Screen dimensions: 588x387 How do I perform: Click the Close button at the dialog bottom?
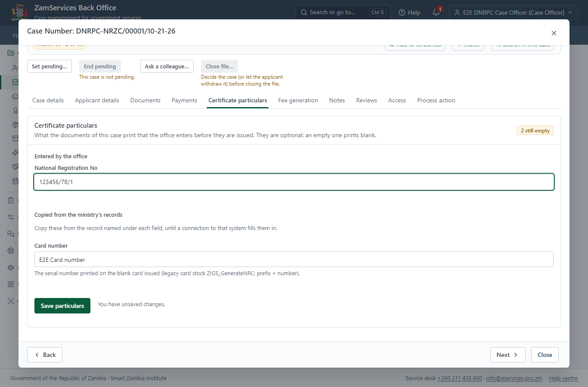(x=545, y=355)
